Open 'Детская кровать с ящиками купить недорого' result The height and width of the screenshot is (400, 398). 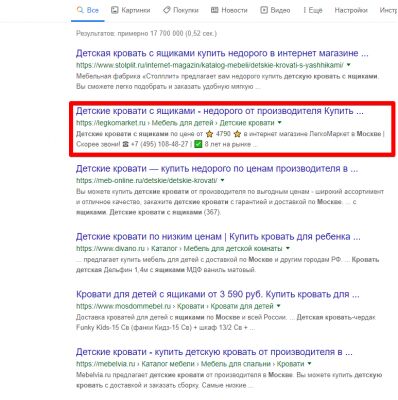[222, 53]
